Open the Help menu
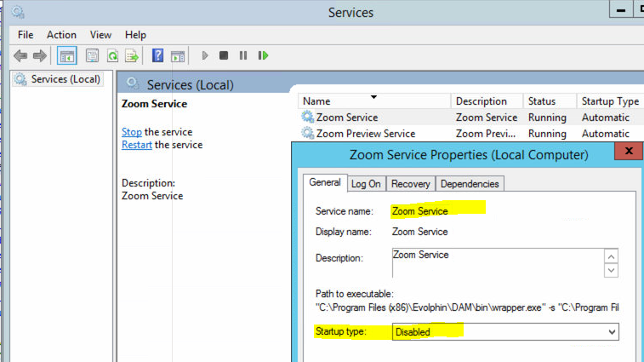Image resolution: width=644 pixels, height=362 pixels. click(x=135, y=35)
